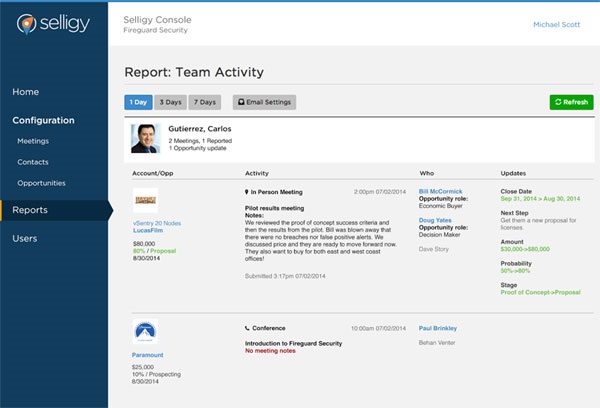This screenshot has width=600, height=408.
Task: Click the Report: Team Activity heading
Action: click(x=194, y=72)
